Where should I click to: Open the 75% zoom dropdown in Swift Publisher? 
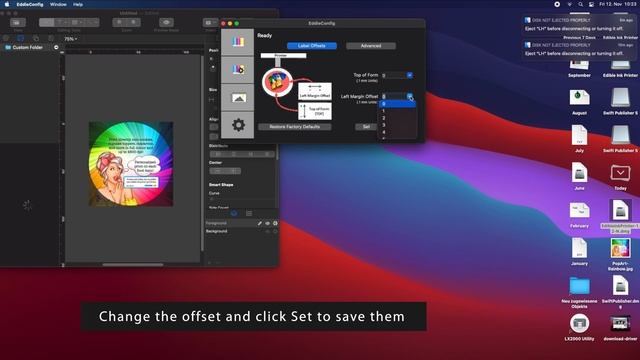tap(70, 39)
